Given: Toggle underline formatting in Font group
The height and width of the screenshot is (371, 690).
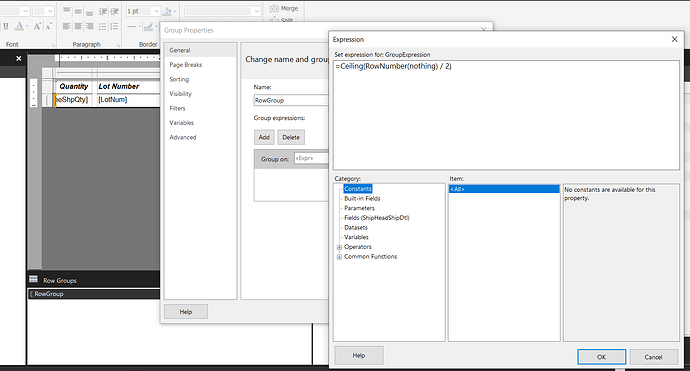Looking at the screenshot, I should [6, 26].
